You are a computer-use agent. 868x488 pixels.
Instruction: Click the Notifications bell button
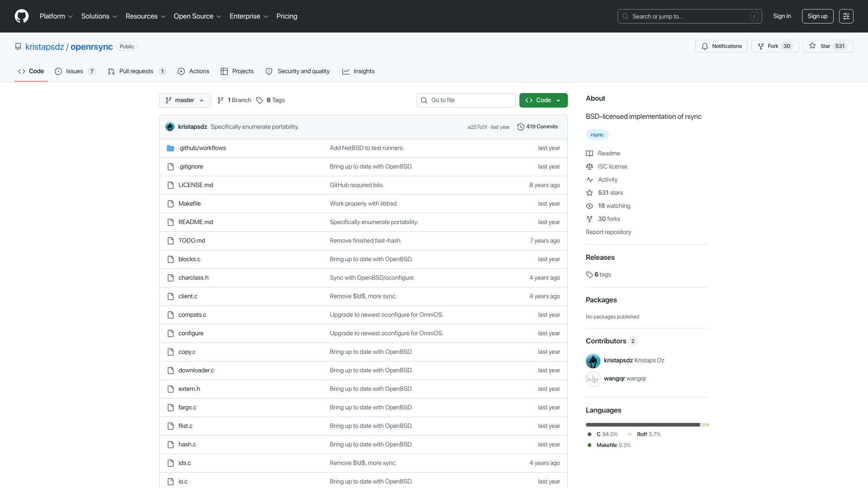pyautogui.click(x=722, y=46)
